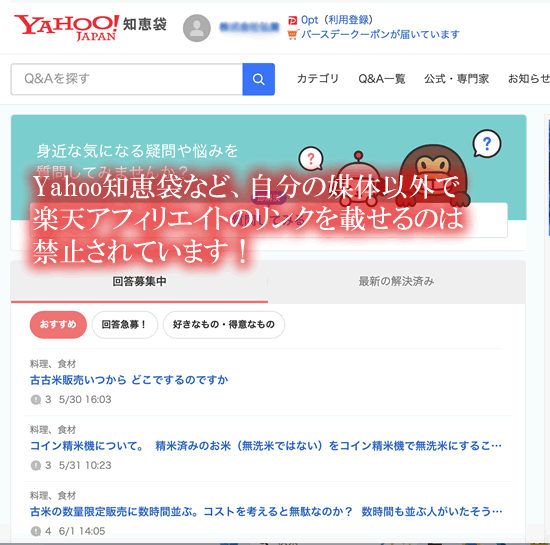Open the カテゴリ menu
Image resolution: width=550 pixels, height=545 pixels.
(x=317, y=79)
